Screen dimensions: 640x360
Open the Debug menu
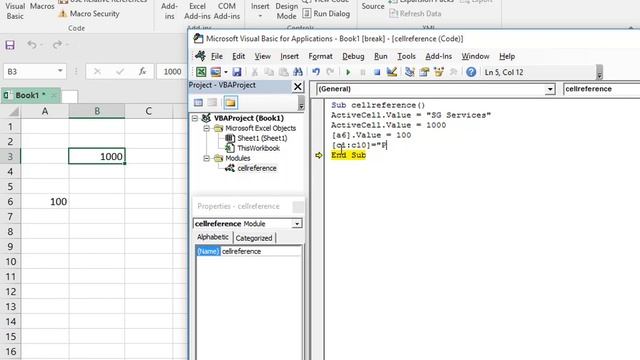click(353, 56)
